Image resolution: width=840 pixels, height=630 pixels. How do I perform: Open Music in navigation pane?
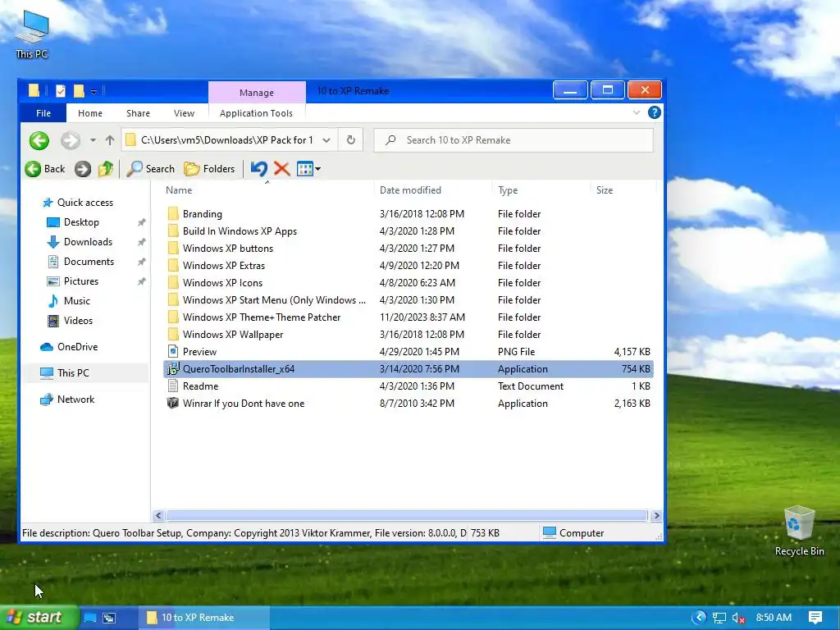point(69,301)
